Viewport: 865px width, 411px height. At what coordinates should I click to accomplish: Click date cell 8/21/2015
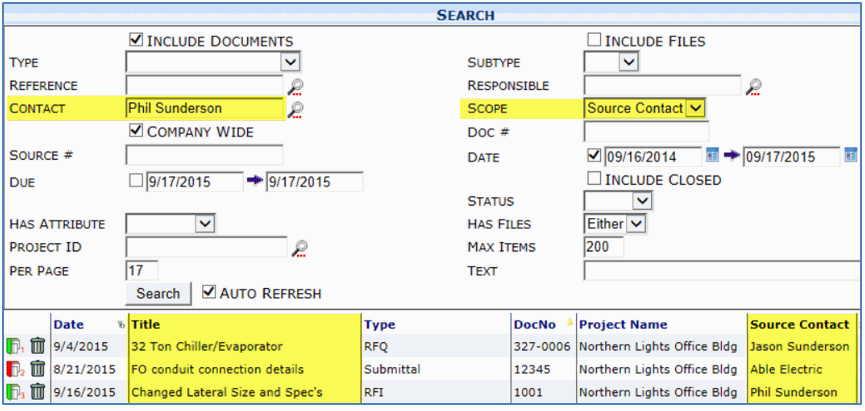coord(84,369)
